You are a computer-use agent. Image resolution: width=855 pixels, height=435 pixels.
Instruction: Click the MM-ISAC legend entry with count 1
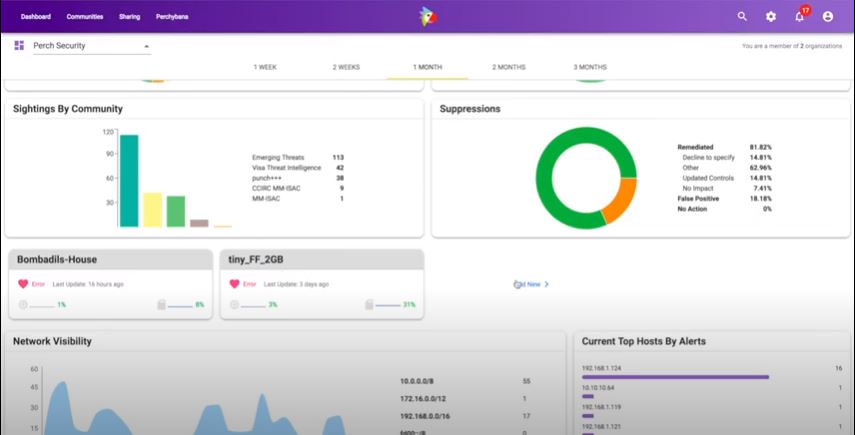coord(298,198)
